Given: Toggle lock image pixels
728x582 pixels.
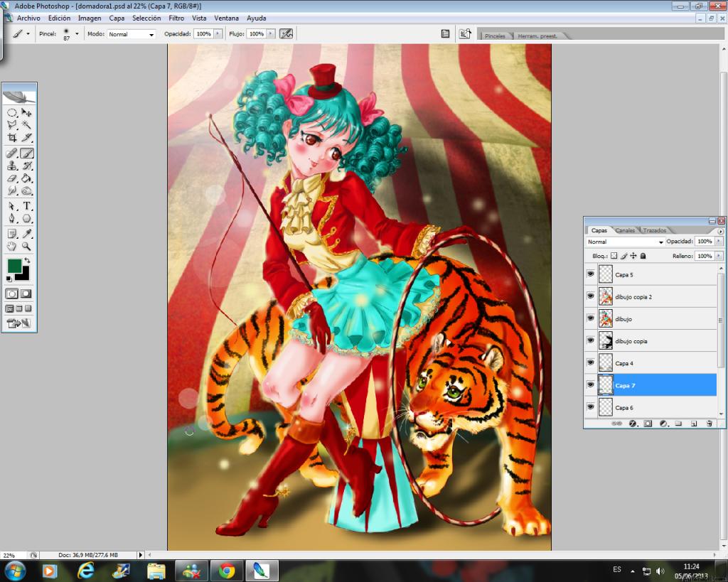Looking at the screenshot, I should coord(624,256).
